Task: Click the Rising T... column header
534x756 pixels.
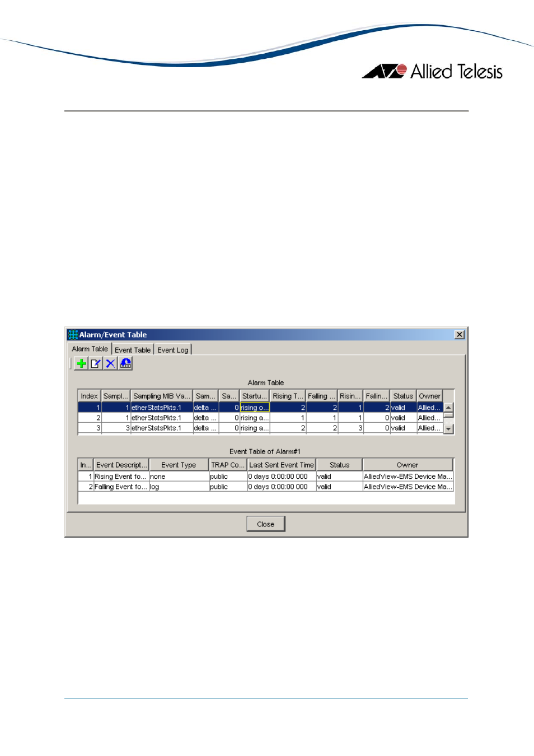Action: click(288, 396)
